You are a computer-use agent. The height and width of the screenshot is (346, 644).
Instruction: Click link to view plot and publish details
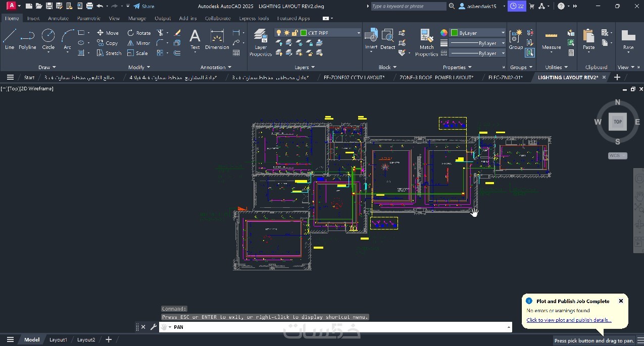tap(569, 320)
